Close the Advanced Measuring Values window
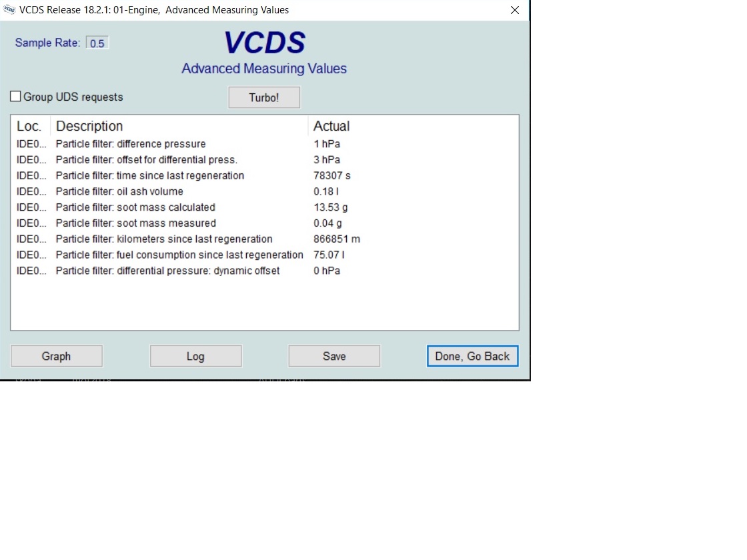Screen dimensions: 747x560 [514, 10]
